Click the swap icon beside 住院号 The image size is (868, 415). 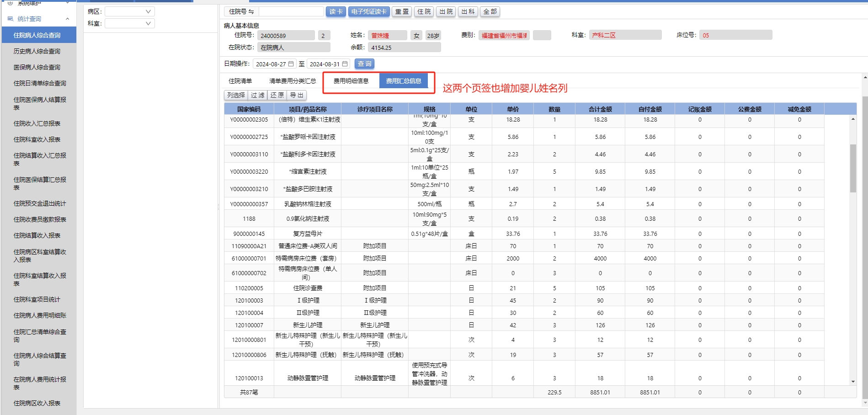click(x=251, y=11)
